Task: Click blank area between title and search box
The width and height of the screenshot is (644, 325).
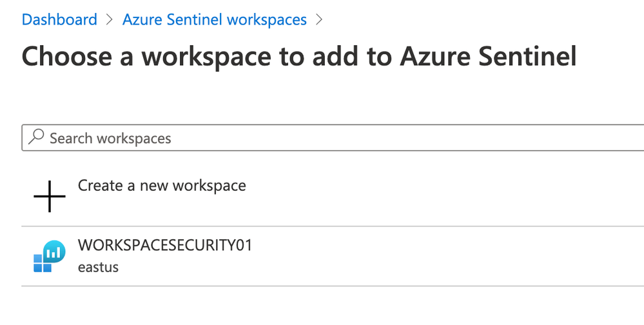Action: point(322,97)
